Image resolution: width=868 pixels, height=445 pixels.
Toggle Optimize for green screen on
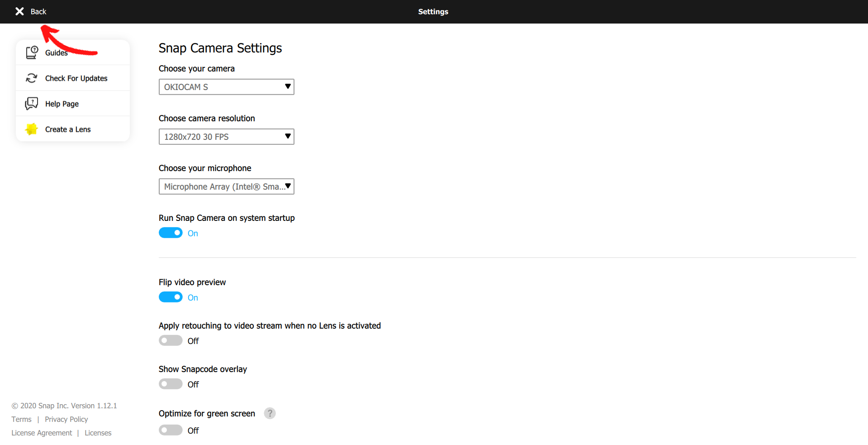click(171, 430)
